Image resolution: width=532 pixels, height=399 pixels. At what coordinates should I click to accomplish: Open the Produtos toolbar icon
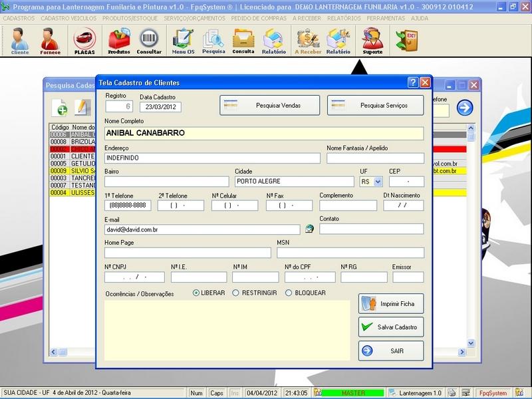coord(119,41)
